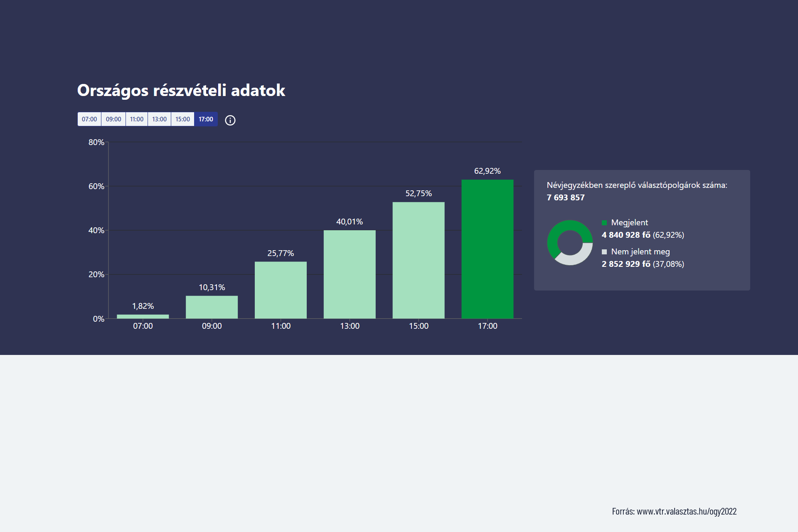Click the 7 693 857 voter count

565,198
